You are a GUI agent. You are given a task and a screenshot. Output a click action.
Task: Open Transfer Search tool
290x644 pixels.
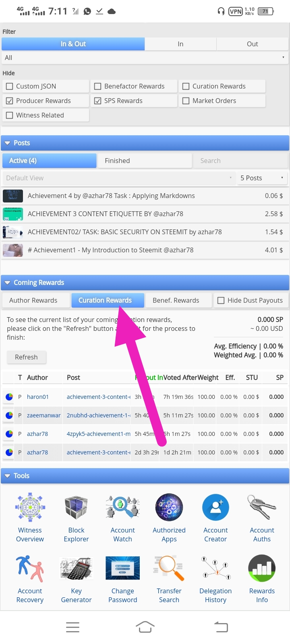tap(169, 579)
